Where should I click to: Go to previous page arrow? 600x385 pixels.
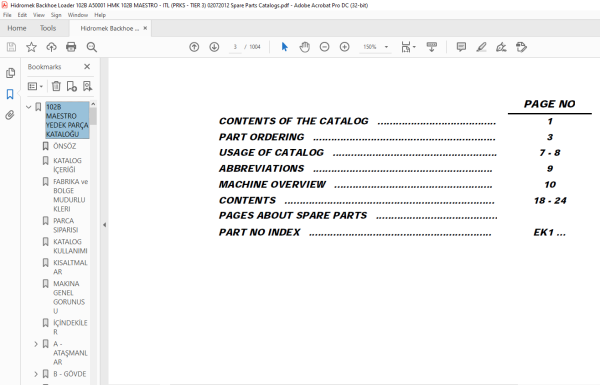(x=194, y=47)
